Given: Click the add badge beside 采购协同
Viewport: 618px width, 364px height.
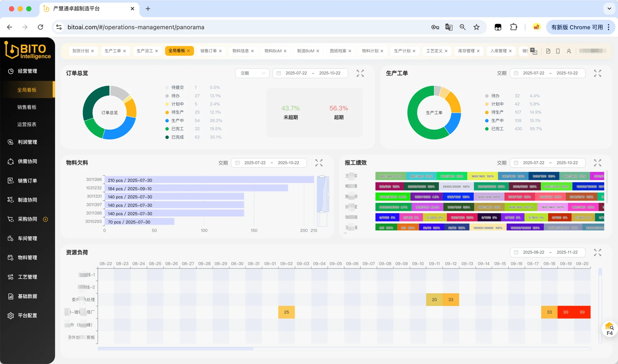Looking at the screenshot, I should click(45, 219).
